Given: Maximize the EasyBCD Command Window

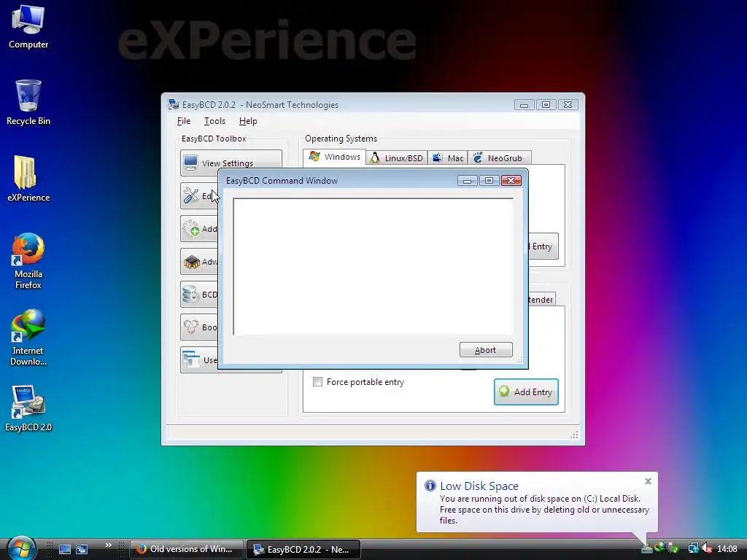Looking at the screenshot, I should [x=489, y=181].
